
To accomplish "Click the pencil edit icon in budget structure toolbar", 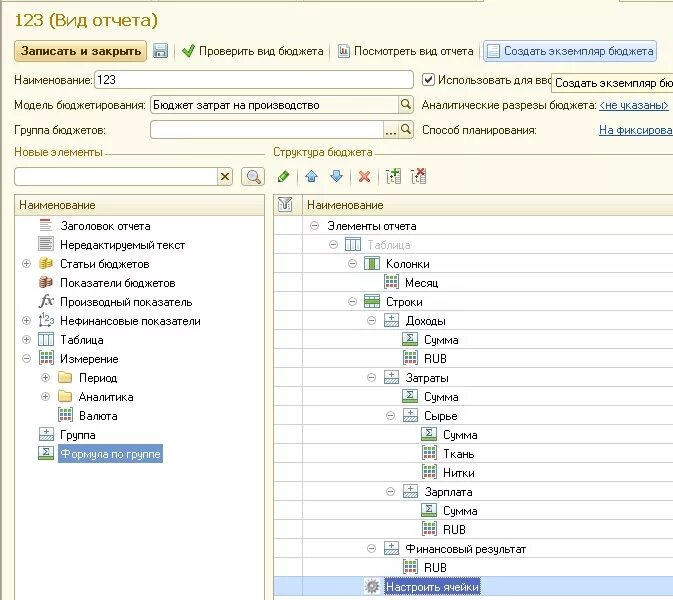I will (283, 176).
